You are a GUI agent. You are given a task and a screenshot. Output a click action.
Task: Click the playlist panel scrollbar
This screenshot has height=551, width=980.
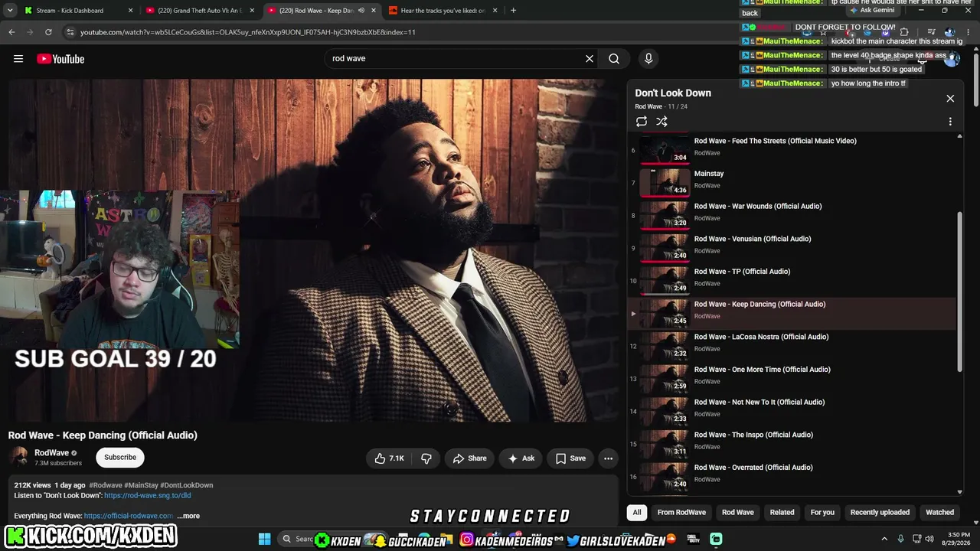[961, 293]
